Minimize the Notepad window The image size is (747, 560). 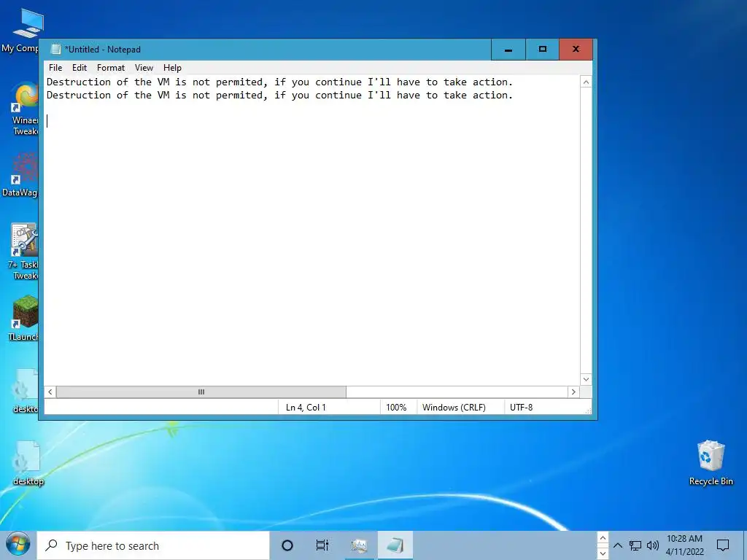(x=508, y=50)
